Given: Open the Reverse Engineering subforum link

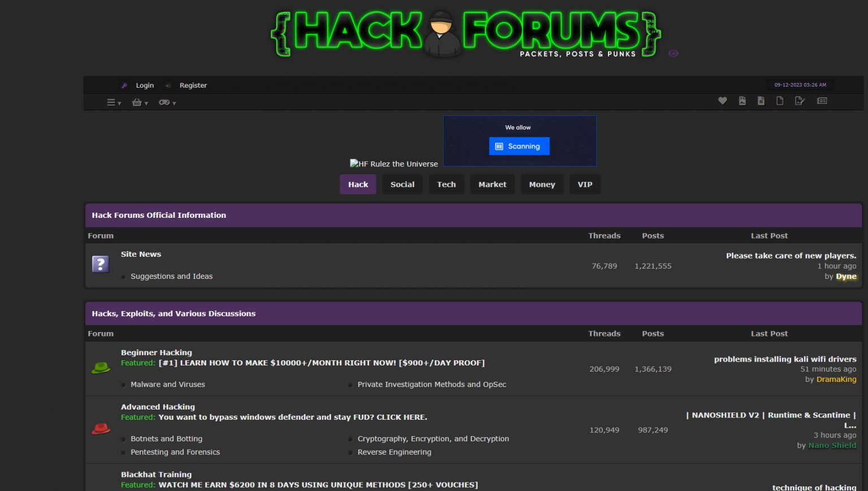Looking at the screenshot, I should [394, 452].
